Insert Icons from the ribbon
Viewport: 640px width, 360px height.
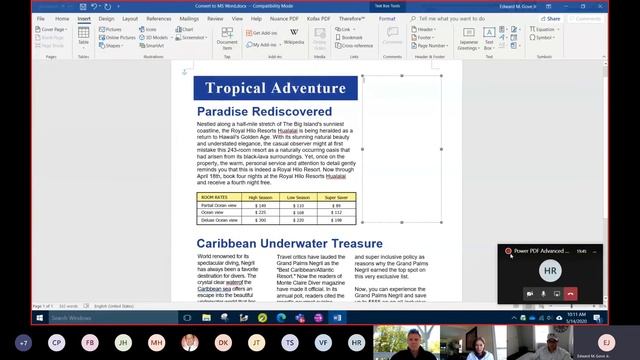pos(148,29)
